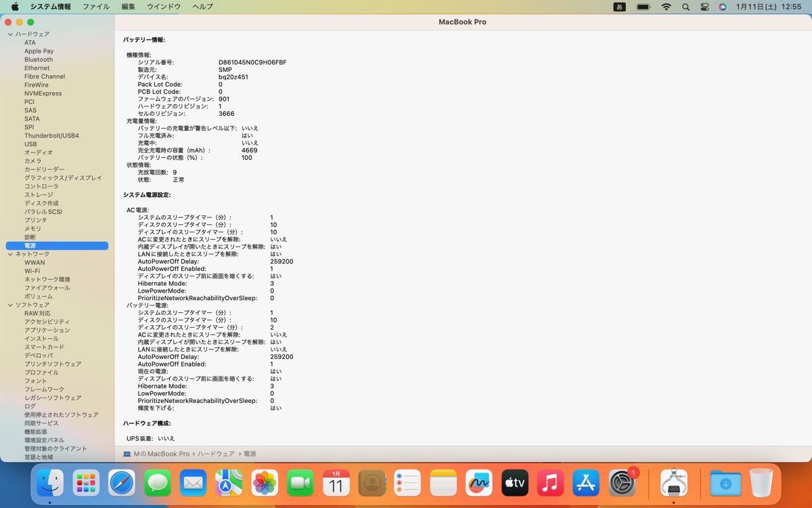Open Contacts app in Dock
Screen dimensions: 812x508
coord(372,483)
